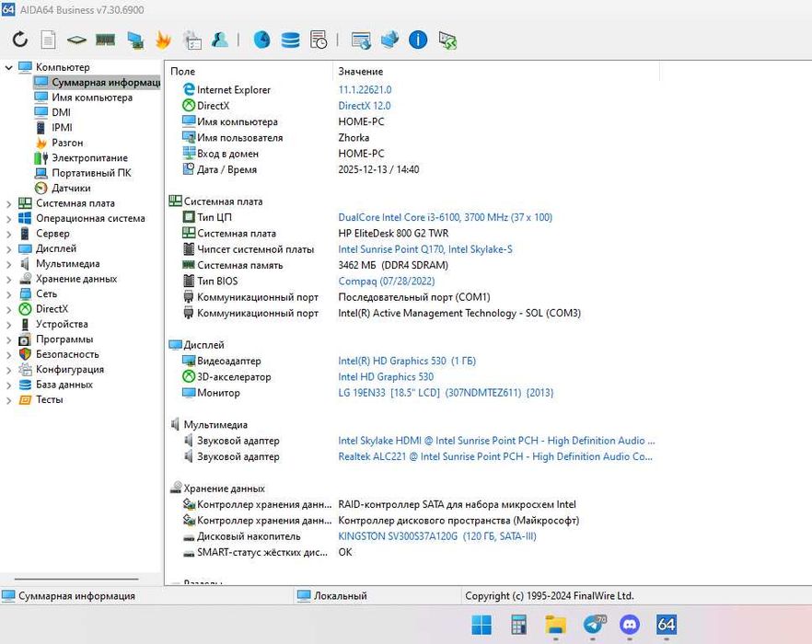Select Электропитание in the tree
The width and height of the screenshot is (812, 644).
tap(89, 158)
